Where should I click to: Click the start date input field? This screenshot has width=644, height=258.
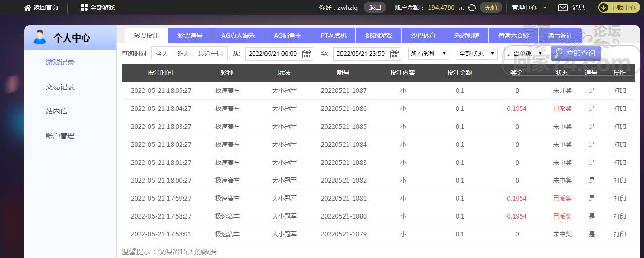[x=273, y=54]
